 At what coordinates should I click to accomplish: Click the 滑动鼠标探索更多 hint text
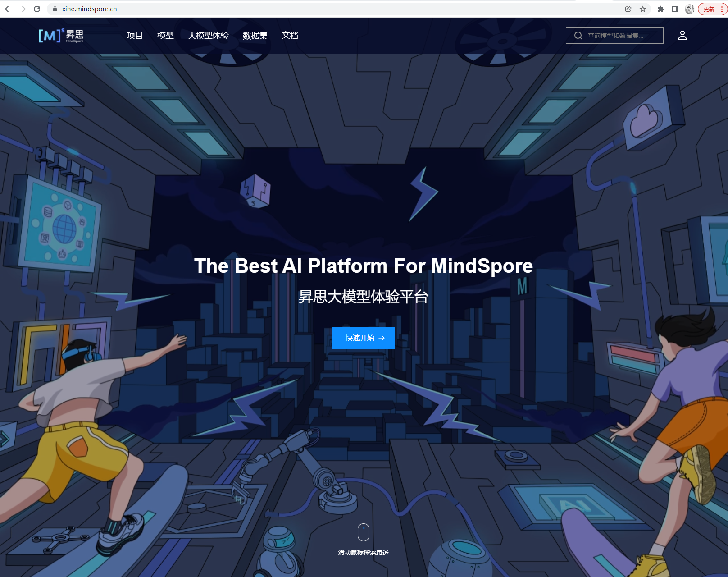[364, 552]
